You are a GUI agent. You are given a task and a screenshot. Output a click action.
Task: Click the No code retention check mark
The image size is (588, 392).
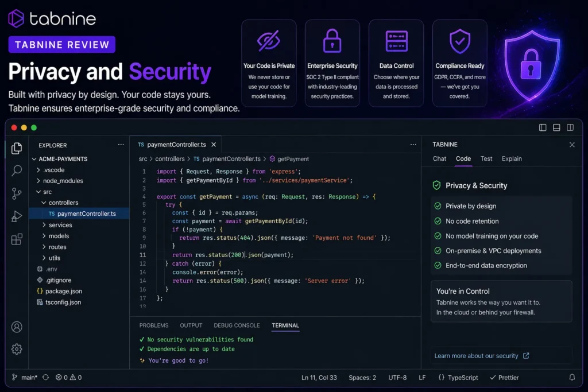(438, 221)
